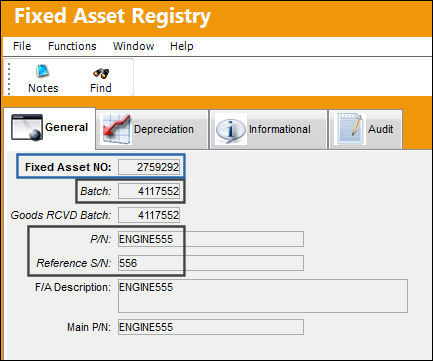Click the 'Goods RCVD Batch:' label

pyautogui.click(x=61, y=215)
